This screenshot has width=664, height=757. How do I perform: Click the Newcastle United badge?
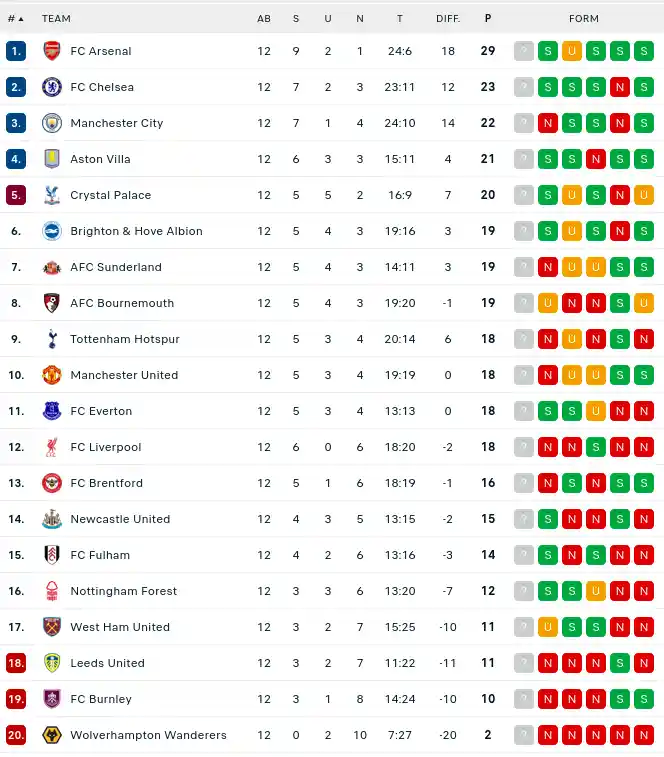[x=52, y=519]
